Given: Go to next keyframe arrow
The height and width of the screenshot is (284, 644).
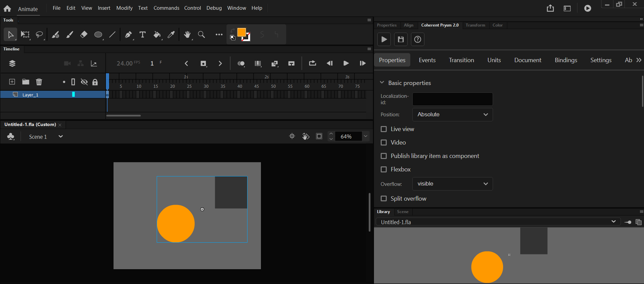Looking at the screenshot, I should tap(220, 63).
